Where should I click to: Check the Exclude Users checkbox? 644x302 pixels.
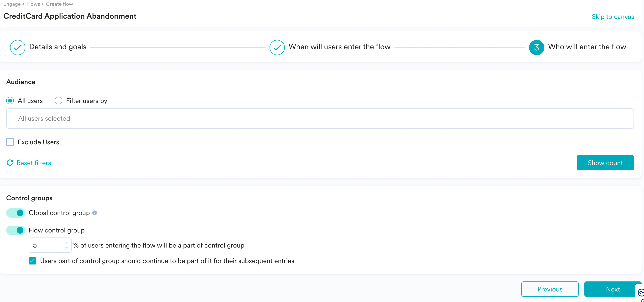point(10,142)
